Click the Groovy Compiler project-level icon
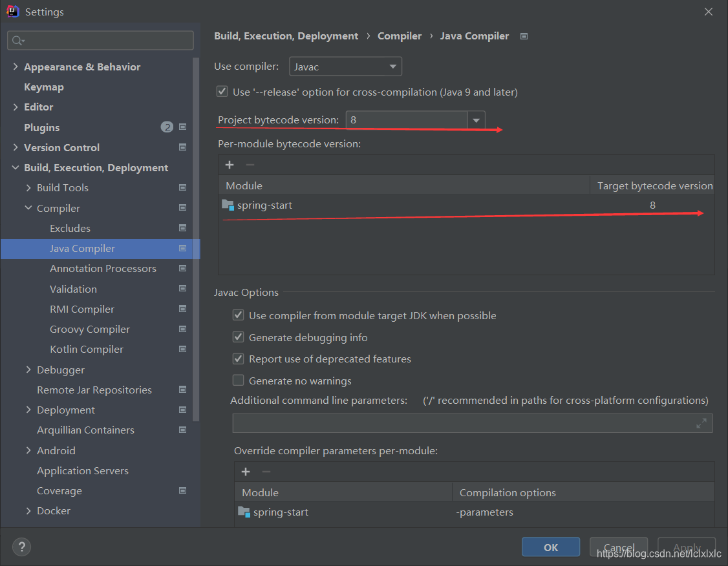The image size is (728, 566). 182,329
